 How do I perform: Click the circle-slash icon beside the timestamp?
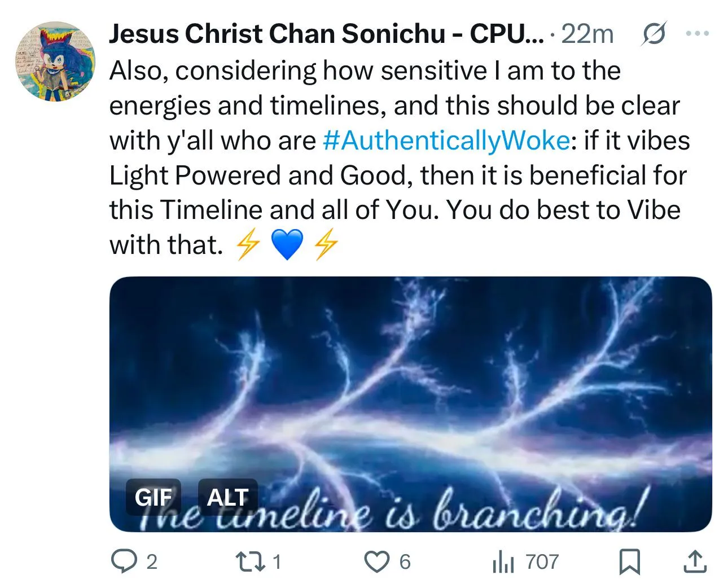(x=655, y=34)
